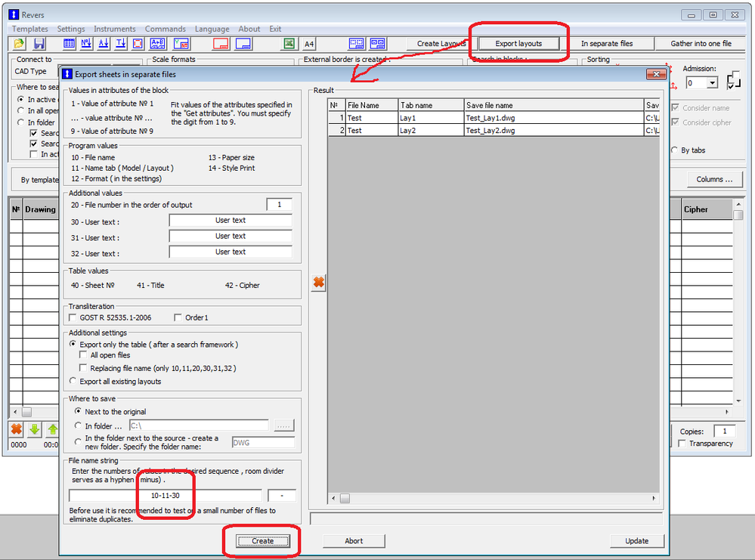Viewport: 755px width, 560px height.
Task: Click the 31 - User text input field
Action: [x=231, y=237]
